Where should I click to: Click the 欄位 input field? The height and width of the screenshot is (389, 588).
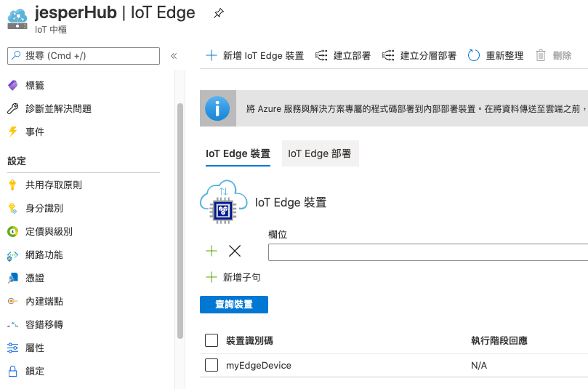(x=427, y=252)
